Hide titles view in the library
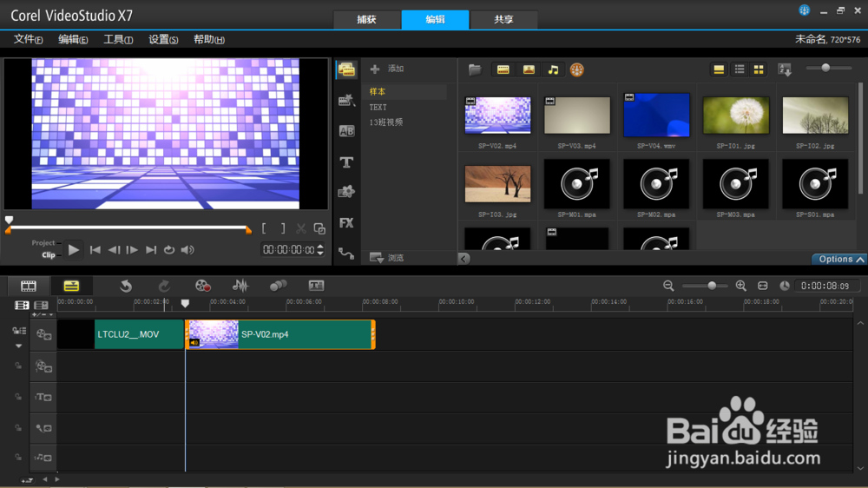 [719, 69]
